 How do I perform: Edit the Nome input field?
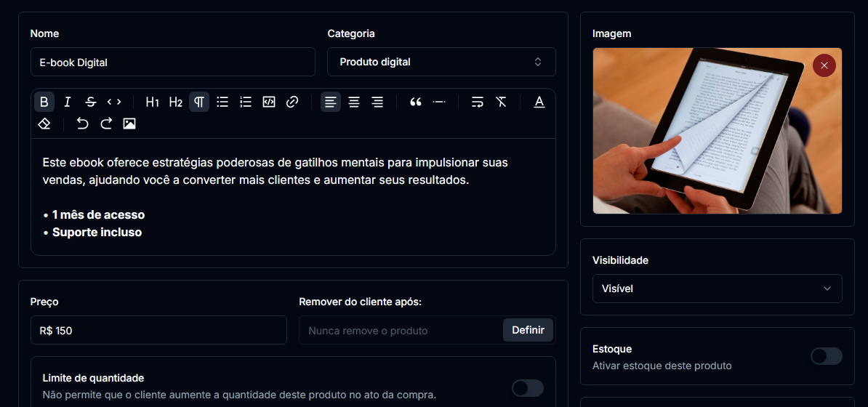(x=173, y=62)
